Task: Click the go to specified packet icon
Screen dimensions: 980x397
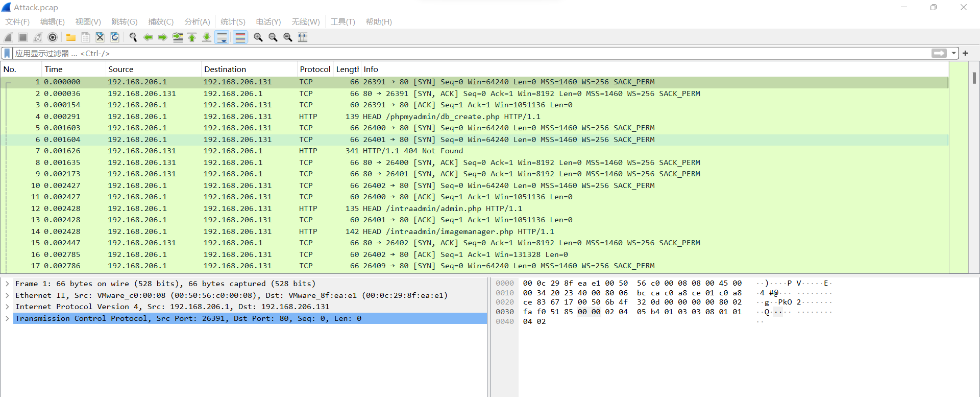Action: point(178,37)
